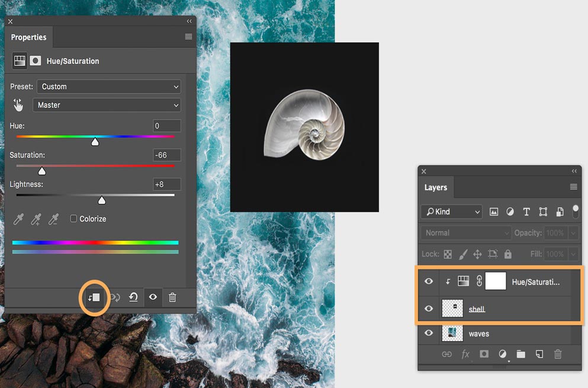Filter layers by adjustment layers icon
This screenshot has width=588, height=388.
[x=510, y=212]
